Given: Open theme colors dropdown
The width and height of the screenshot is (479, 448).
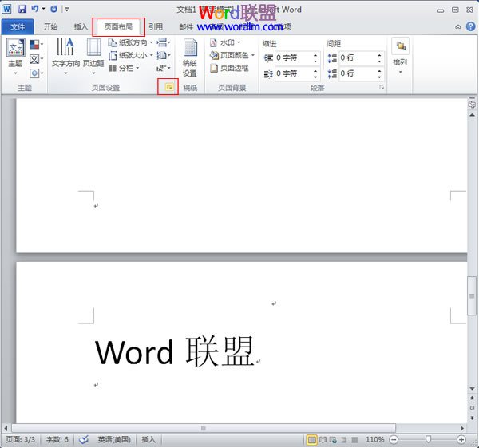Looking at the screenshot, I should click(37, 45).
